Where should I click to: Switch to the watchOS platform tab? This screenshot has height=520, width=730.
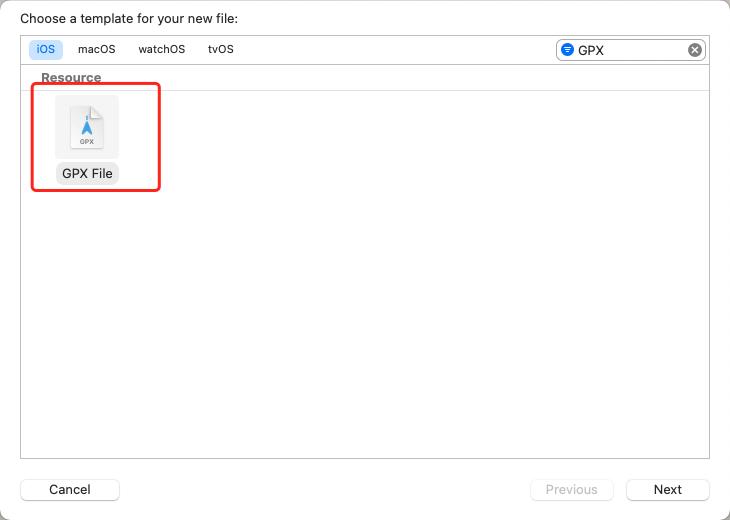[162, 49]
